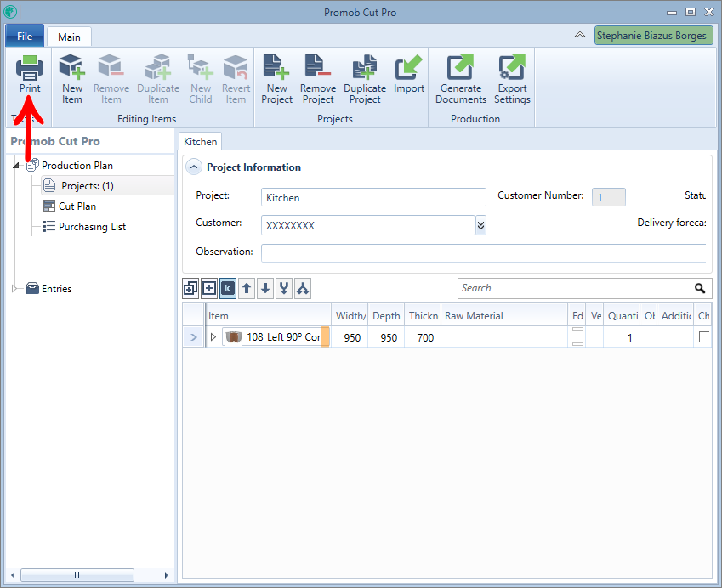
Task: Open the Import tool
Action: [409, 74]
